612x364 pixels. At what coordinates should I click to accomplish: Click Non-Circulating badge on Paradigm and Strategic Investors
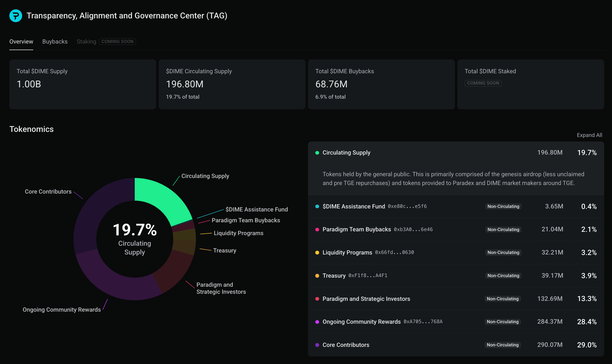pyautogui.click(x=502, y=299)
